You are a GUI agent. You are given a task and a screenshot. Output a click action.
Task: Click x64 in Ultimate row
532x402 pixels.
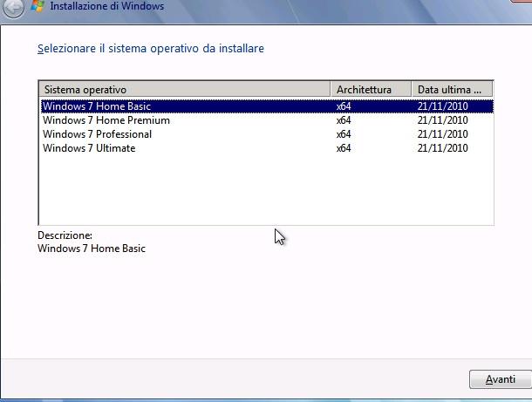click(344, 148)
